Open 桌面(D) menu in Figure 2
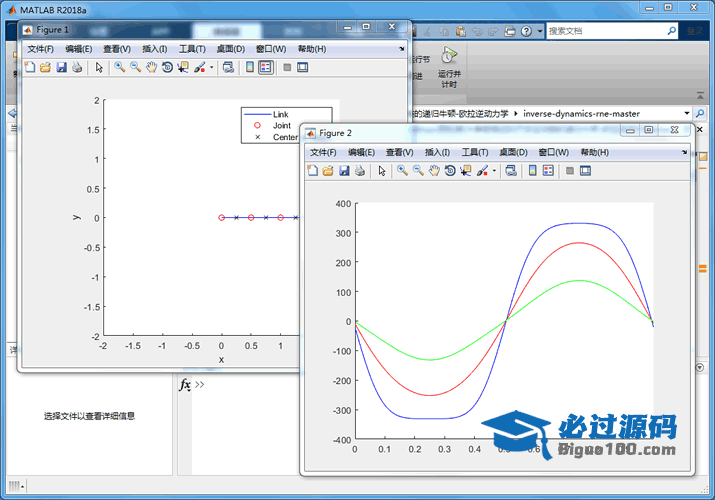This screenshot has width=715, height=500. 513,152
